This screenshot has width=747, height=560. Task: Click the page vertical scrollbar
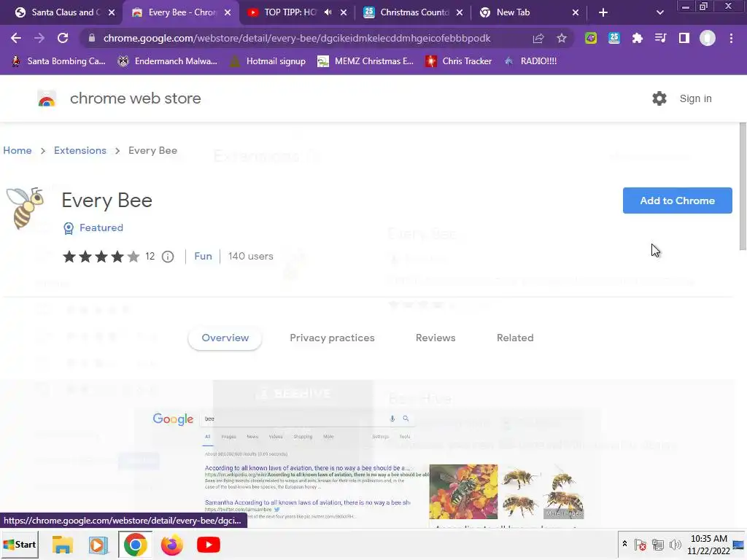[x=742, y=186]
